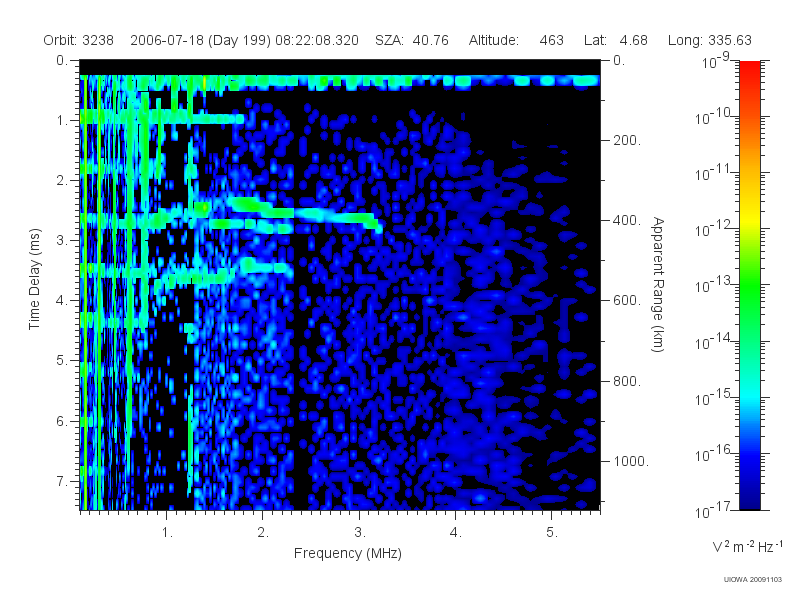The width and height of the screenshot is (800, 600).
Task: Click the SZA: 40.76 value
Action: (412, 40)
